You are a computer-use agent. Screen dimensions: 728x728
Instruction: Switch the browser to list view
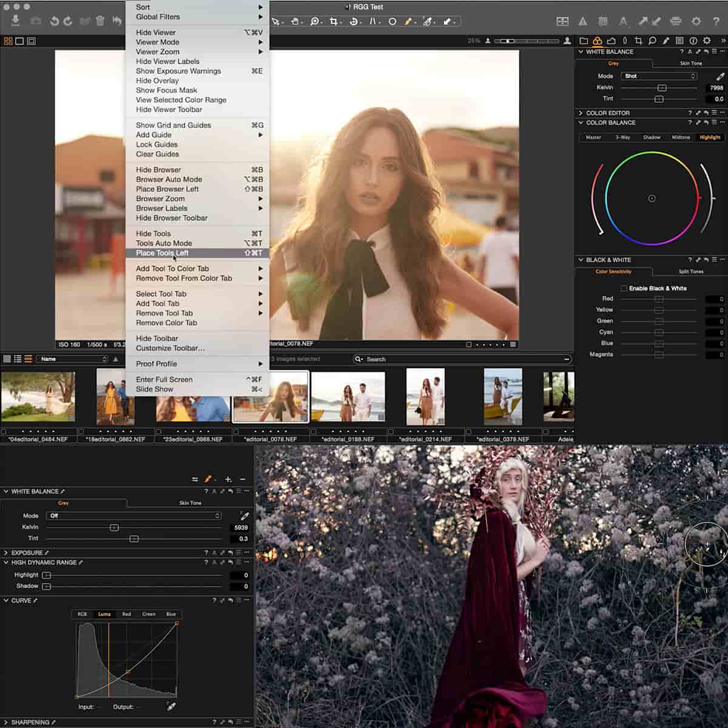tap(18, 359)
